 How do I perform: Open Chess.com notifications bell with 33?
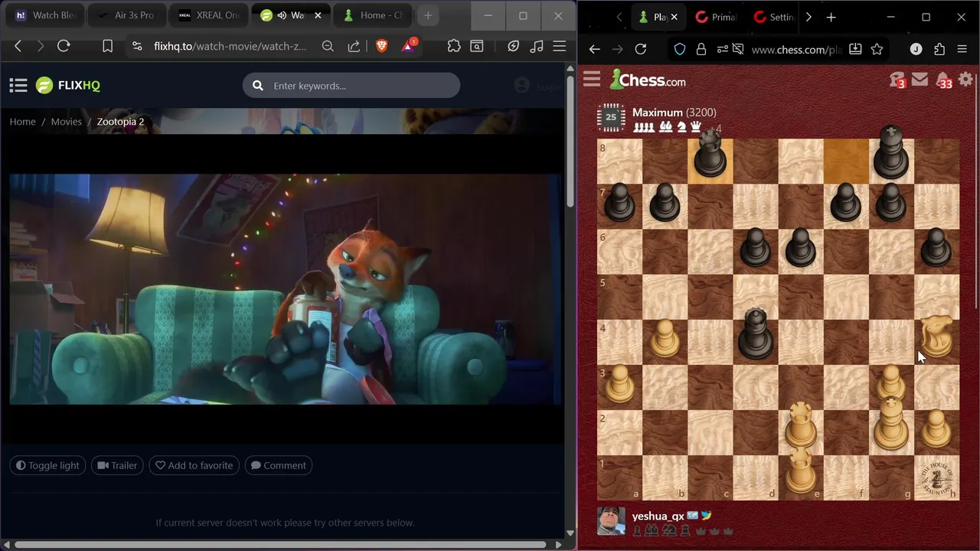tap(944, 80)
